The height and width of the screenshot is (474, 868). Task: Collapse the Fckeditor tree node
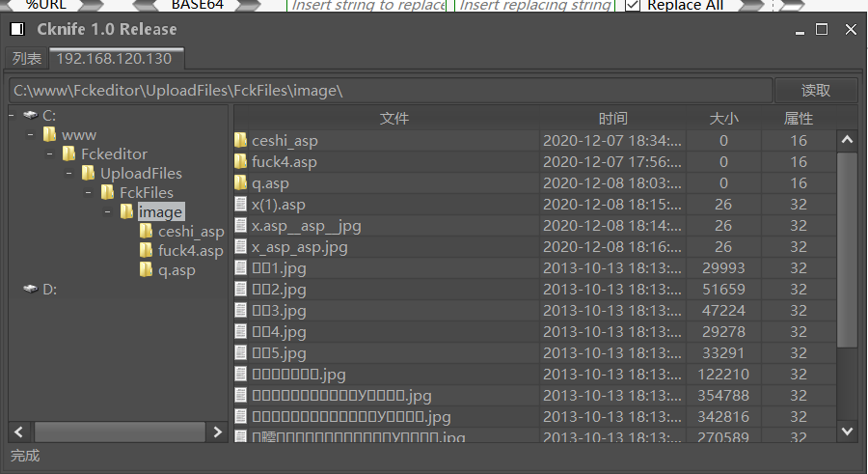50,153
